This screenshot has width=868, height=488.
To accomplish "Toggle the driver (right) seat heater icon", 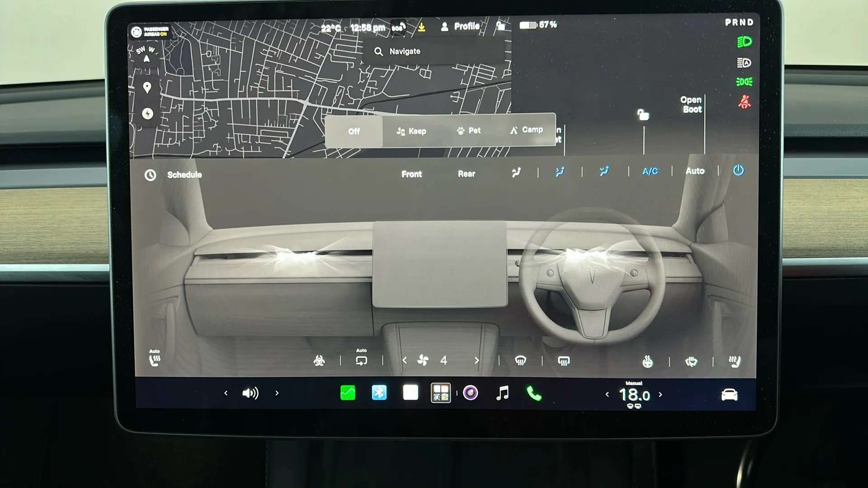I will (x=735, y=361).
